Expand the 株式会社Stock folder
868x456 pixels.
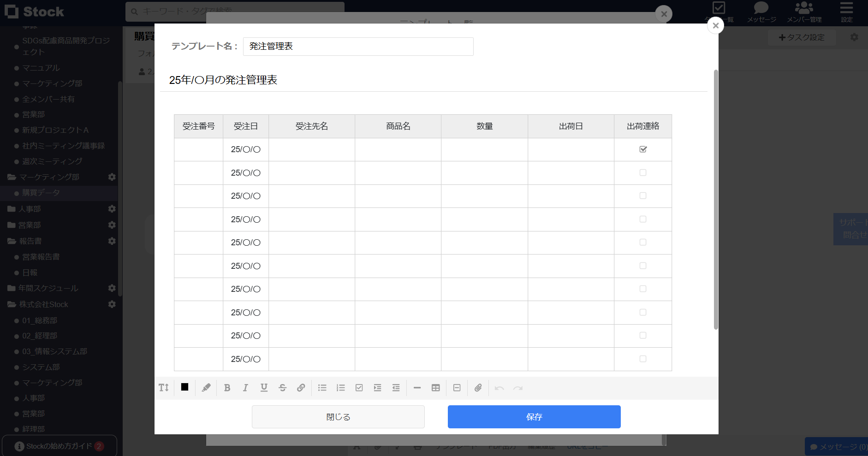[x=43, y=304]
